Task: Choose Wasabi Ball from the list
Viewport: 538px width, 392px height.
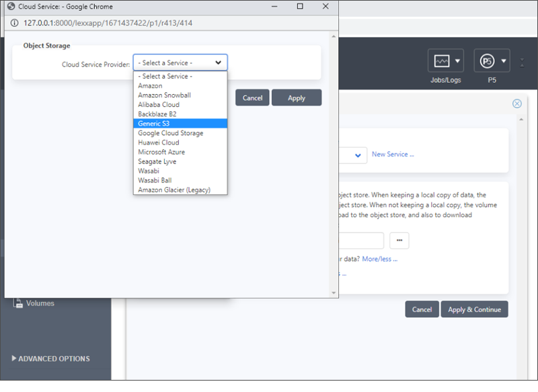Action: (180, 180)
